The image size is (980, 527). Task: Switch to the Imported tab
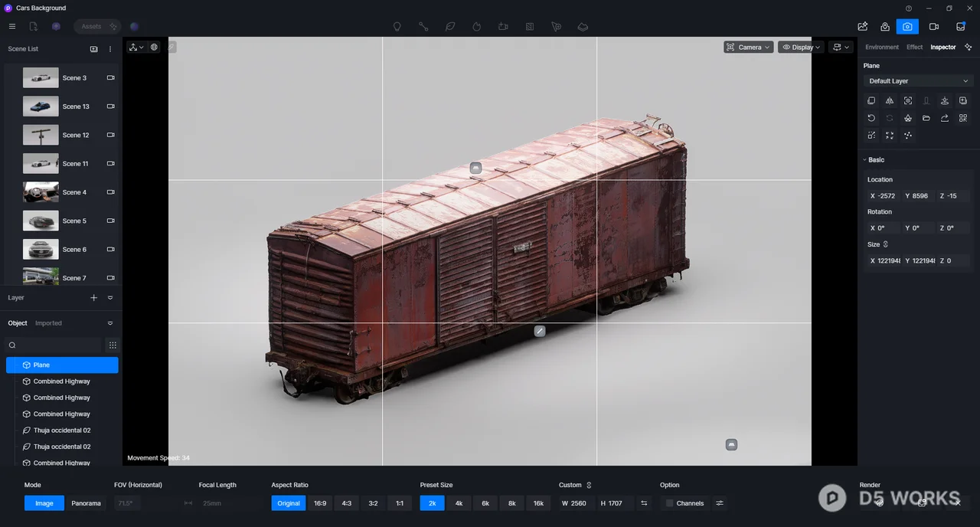point(48,323)
